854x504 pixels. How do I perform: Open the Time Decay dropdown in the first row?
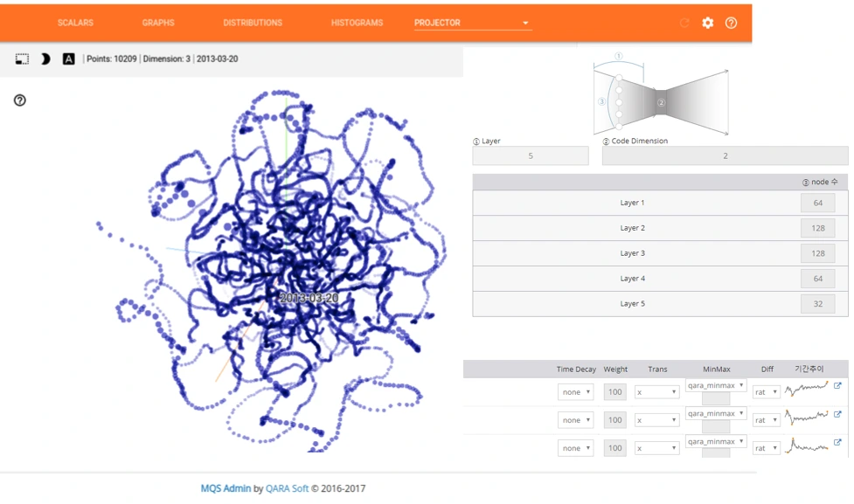pos(576,392)
